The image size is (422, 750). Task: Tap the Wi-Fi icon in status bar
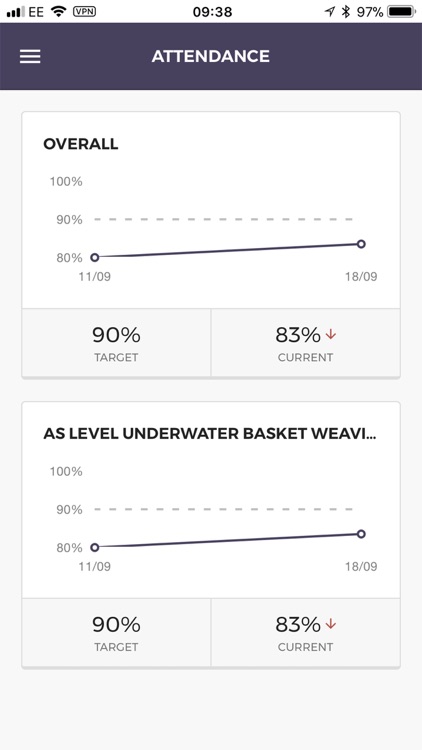[59, 11]
